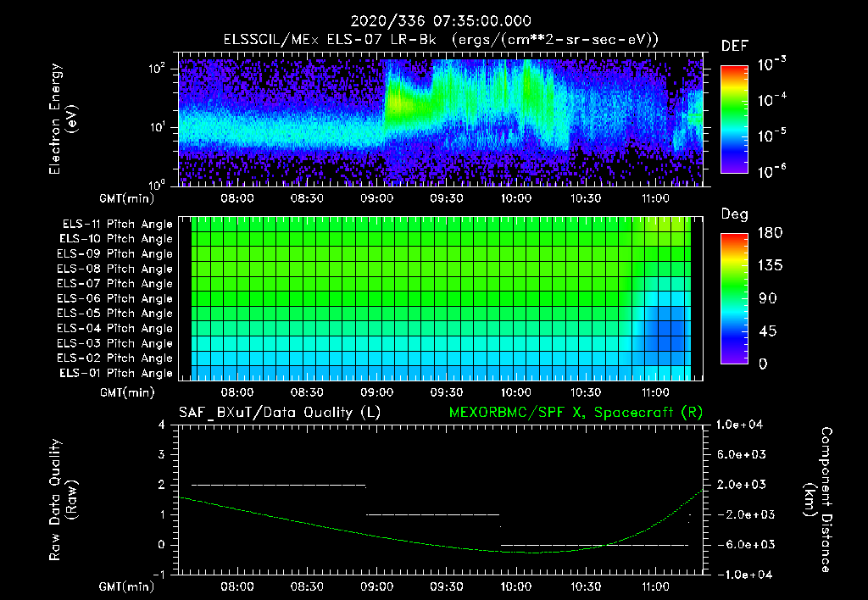Click the ELS-09 Pitch Angle row label
The height and width of the screenshot is (600, 868).
pyautogui.click(x=114, y=254)
